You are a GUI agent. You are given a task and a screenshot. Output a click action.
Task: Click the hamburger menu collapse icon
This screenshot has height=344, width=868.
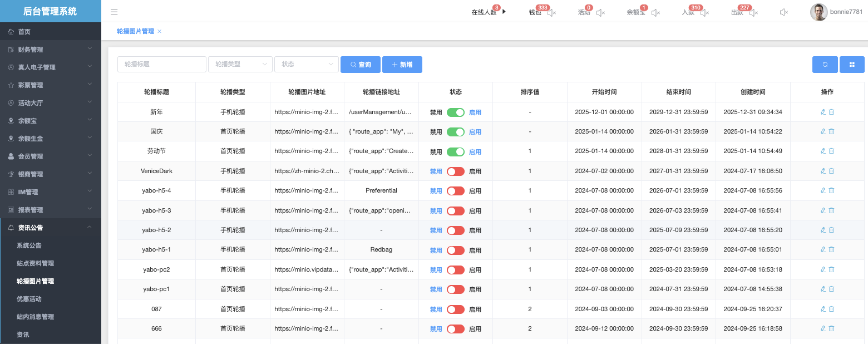click(114, 12)
